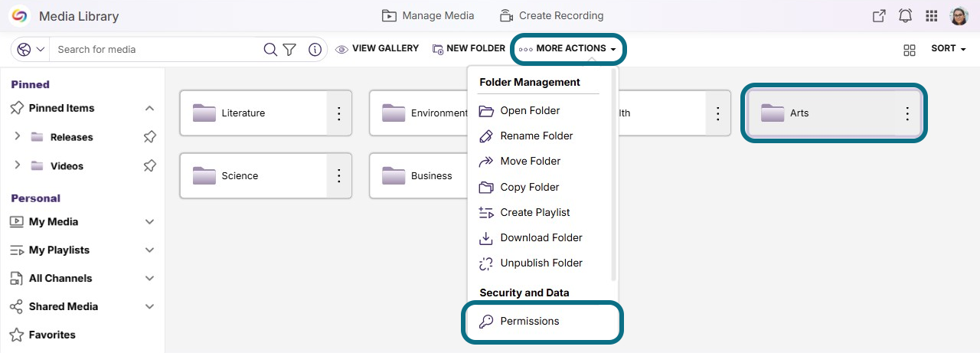980x353 pixels.
Task: Click the New Folder button
Action: pos(469,48)
